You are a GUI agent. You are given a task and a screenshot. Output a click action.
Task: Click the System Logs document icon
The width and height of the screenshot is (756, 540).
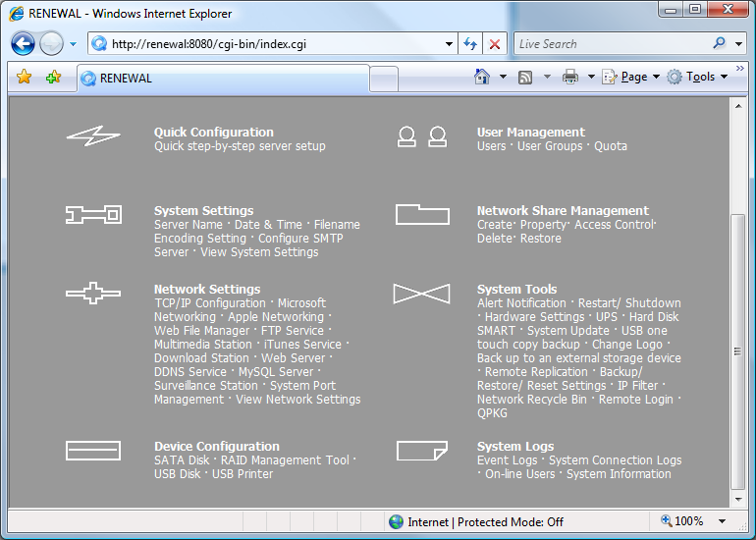point(421,451)
